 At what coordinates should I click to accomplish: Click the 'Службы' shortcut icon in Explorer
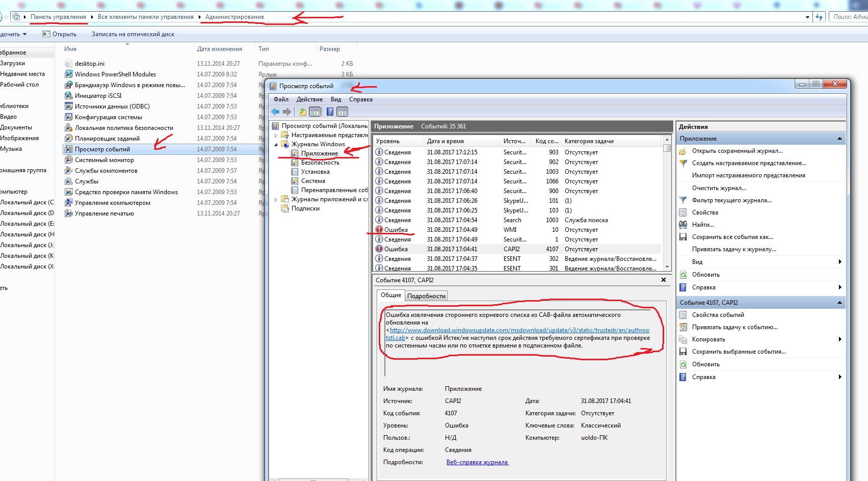pyautogui.click(x=68, y=181)
